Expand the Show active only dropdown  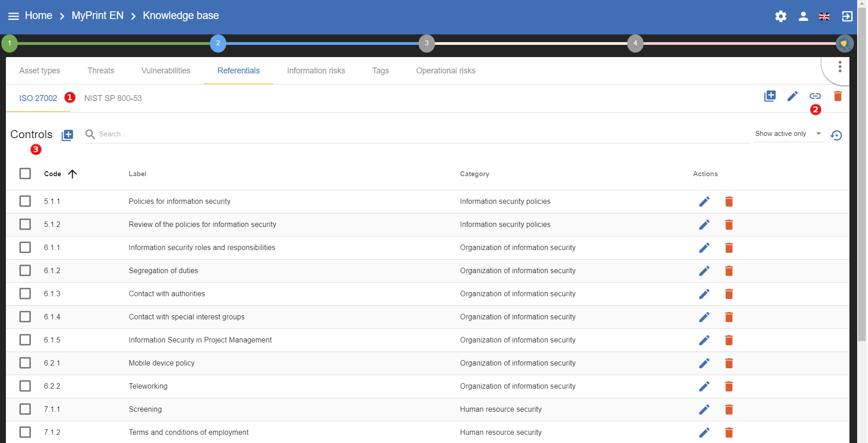tap(788, 134)
